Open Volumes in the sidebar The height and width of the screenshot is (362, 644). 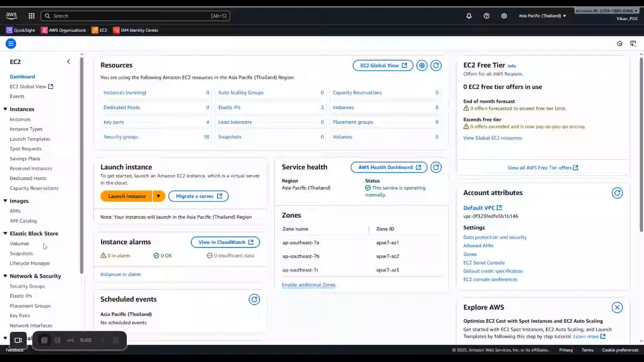click(x=19, y=243)
